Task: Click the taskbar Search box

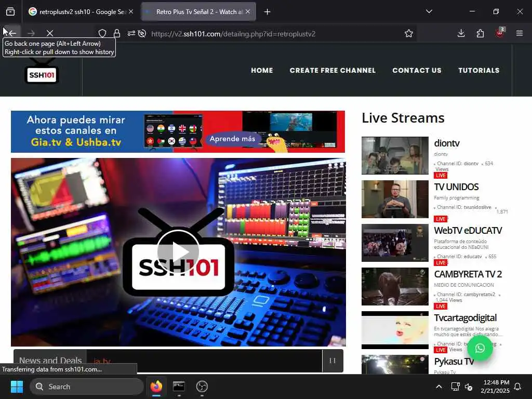Action: click(x=87, y=387)
